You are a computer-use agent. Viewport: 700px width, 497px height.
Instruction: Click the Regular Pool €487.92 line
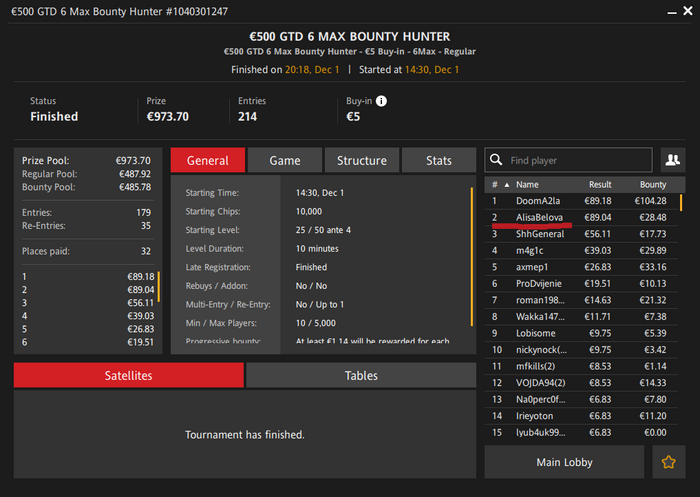pyautogui.click(x=86, y=174)
